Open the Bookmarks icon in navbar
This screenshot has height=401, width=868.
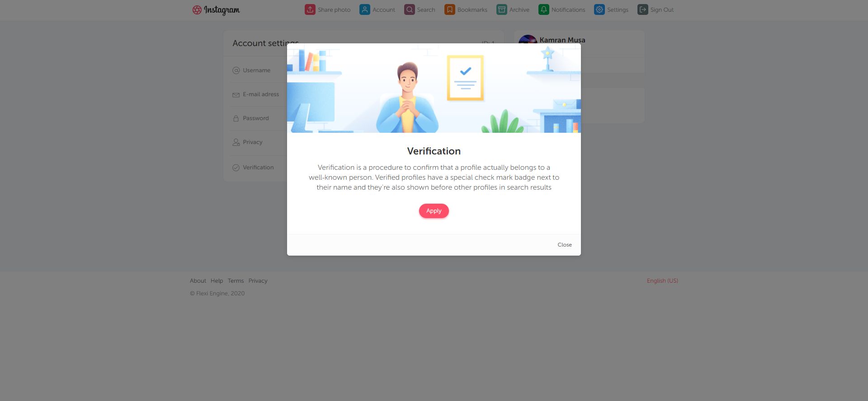(450, 9)
